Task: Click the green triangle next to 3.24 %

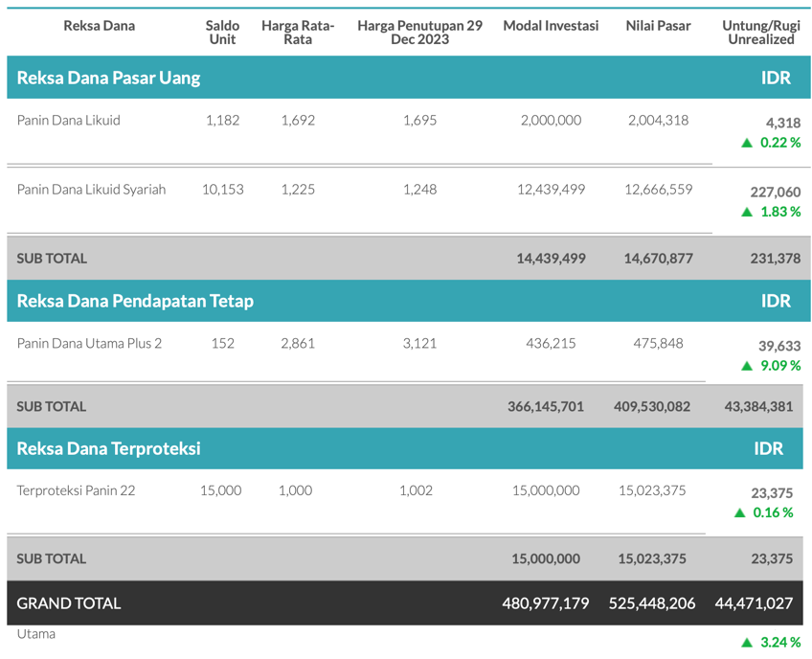Action: (x=747, y=643)
